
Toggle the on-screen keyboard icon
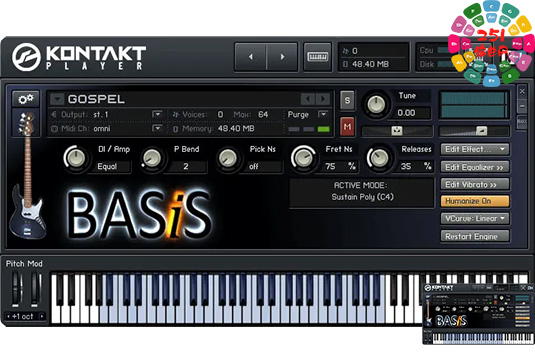317,57
